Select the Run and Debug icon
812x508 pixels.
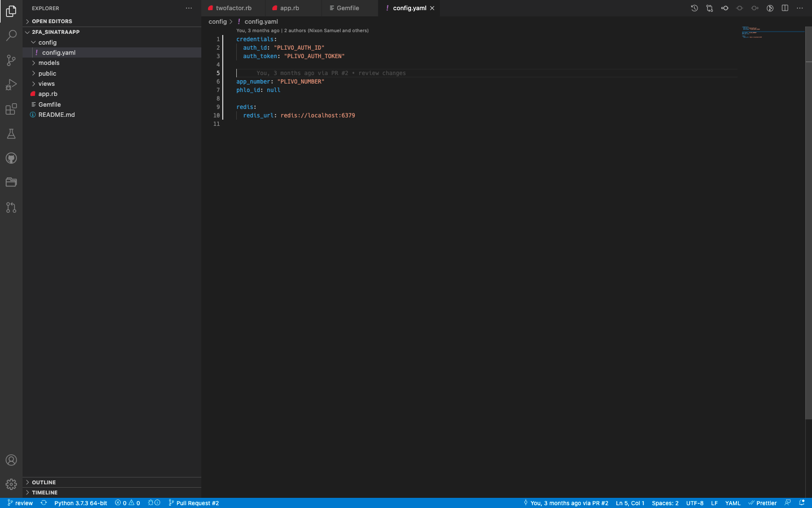[11, 85]
